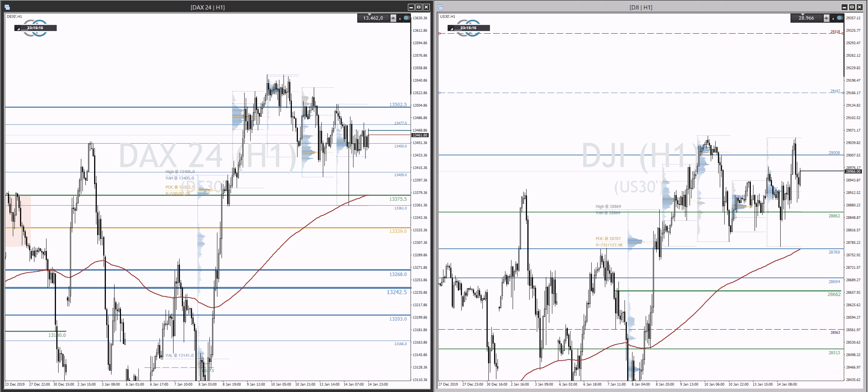Click the handle of the 29318 dashed line
The image size is (868, 392).
[x=439, y=33]
